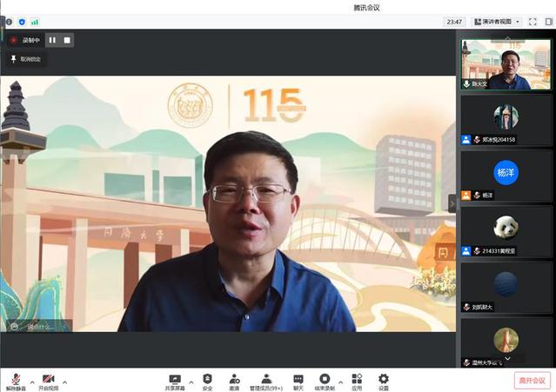Viewport: 556px width, 392px height.
Task: Open the Security shield menu in the toolbar
Action: [x=207, y=382]
